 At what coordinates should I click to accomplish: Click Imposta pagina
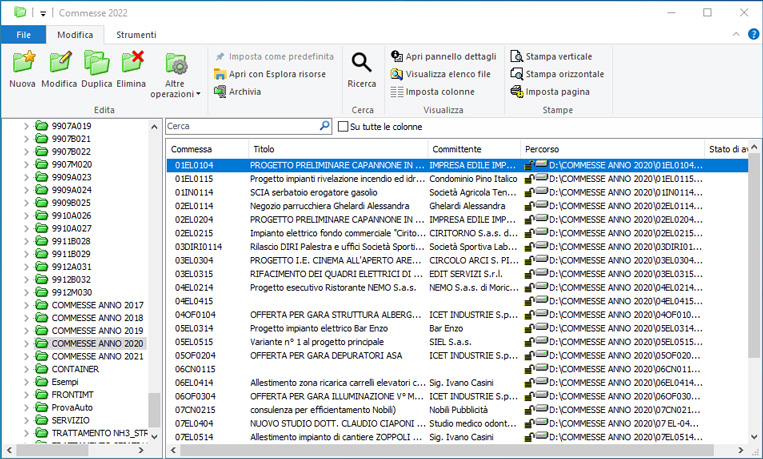[x=550, y=92]
